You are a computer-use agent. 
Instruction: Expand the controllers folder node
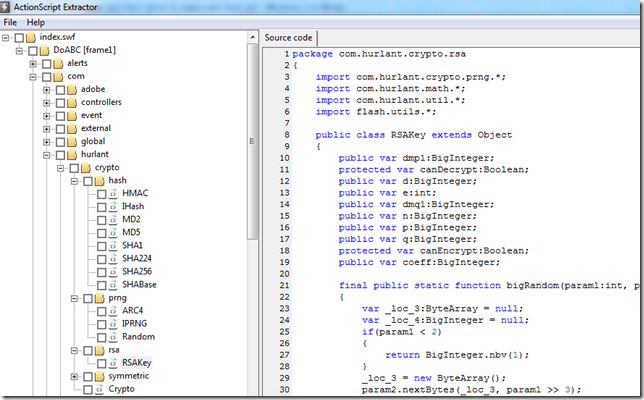coord(46,103)
